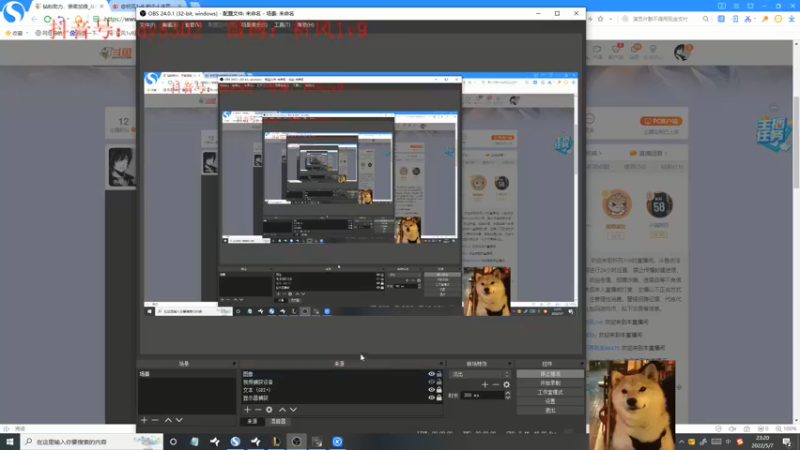Move scene up with the Scenes panel arrow
This screenshot has height=450, width=800.
(x=168, y=420)
